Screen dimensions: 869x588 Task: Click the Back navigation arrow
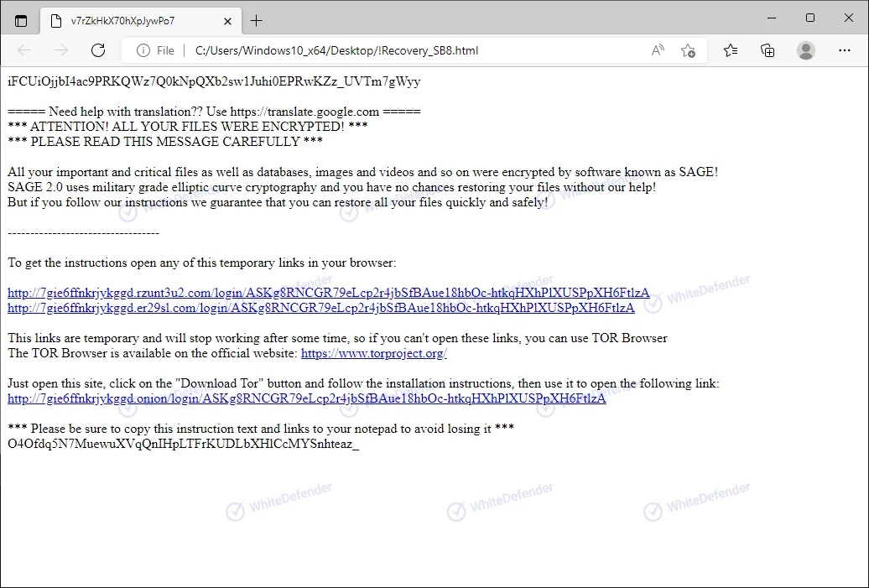click(x=24, y=50)
